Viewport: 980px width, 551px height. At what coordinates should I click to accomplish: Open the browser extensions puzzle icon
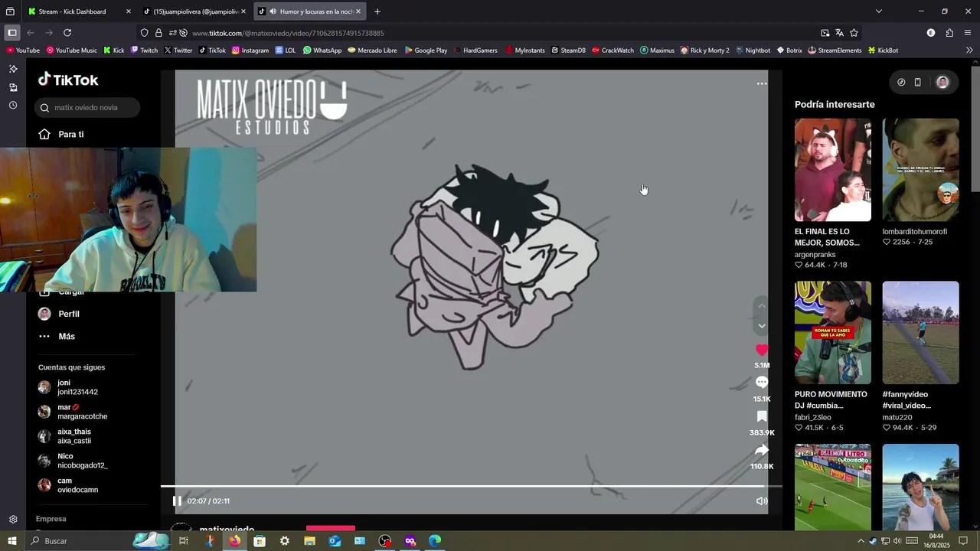949,33
